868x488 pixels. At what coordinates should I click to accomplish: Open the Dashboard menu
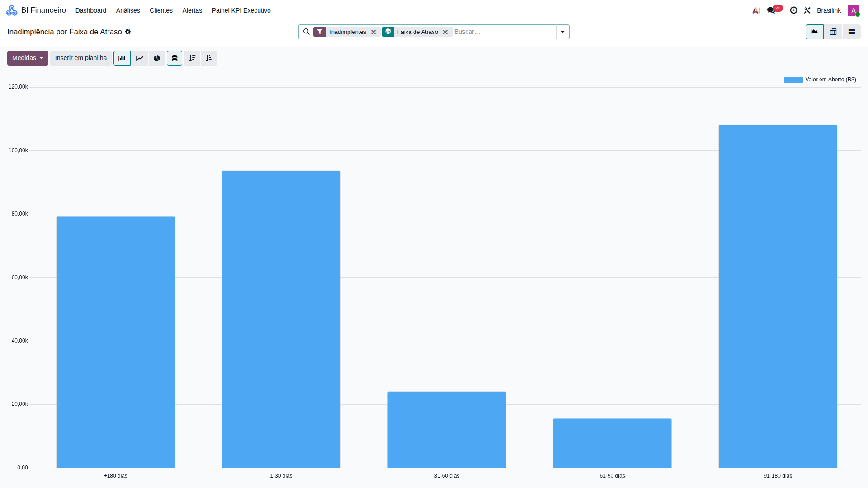click(x=91, y=10)
